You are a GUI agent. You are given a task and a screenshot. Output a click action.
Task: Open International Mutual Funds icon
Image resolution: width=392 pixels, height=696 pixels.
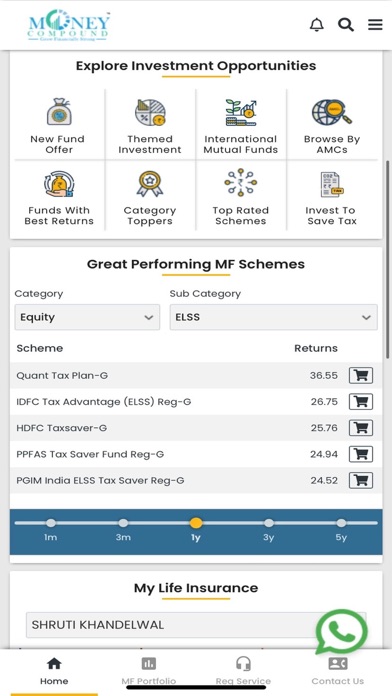pos(241,112)
